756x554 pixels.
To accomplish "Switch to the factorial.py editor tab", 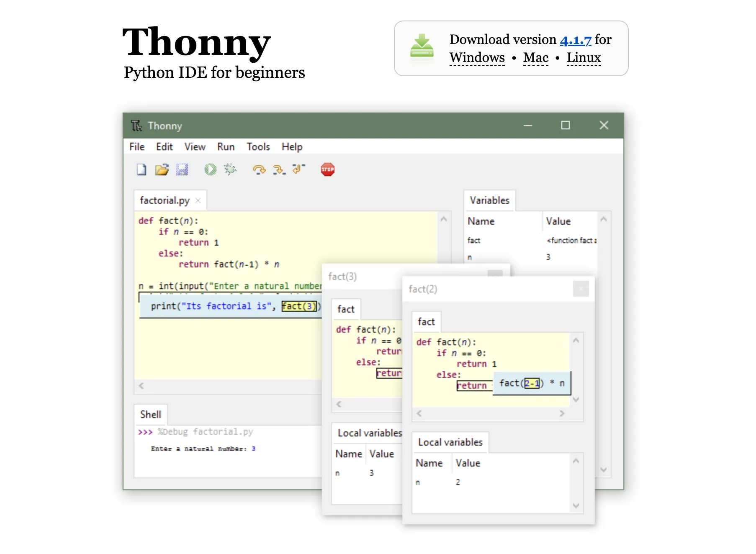I will coord(165,200).
